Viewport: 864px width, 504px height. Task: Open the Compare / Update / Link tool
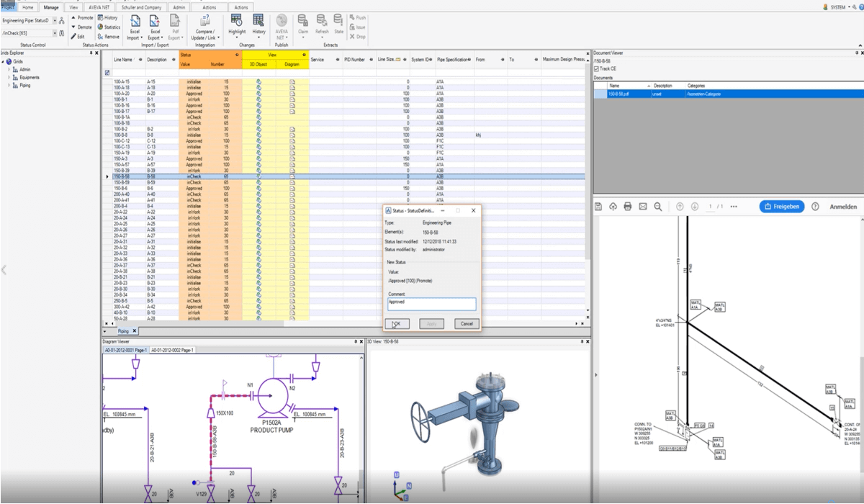[204, 22]
